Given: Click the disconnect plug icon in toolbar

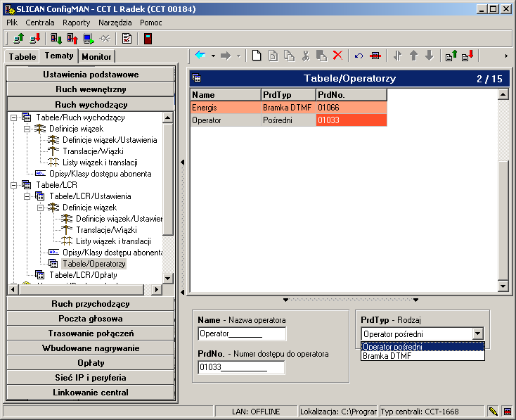Looking at the screenshot, I should coord(105,39).
